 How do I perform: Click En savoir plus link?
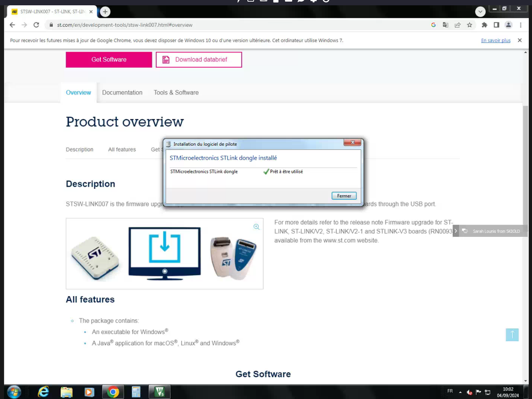[496, 41]
